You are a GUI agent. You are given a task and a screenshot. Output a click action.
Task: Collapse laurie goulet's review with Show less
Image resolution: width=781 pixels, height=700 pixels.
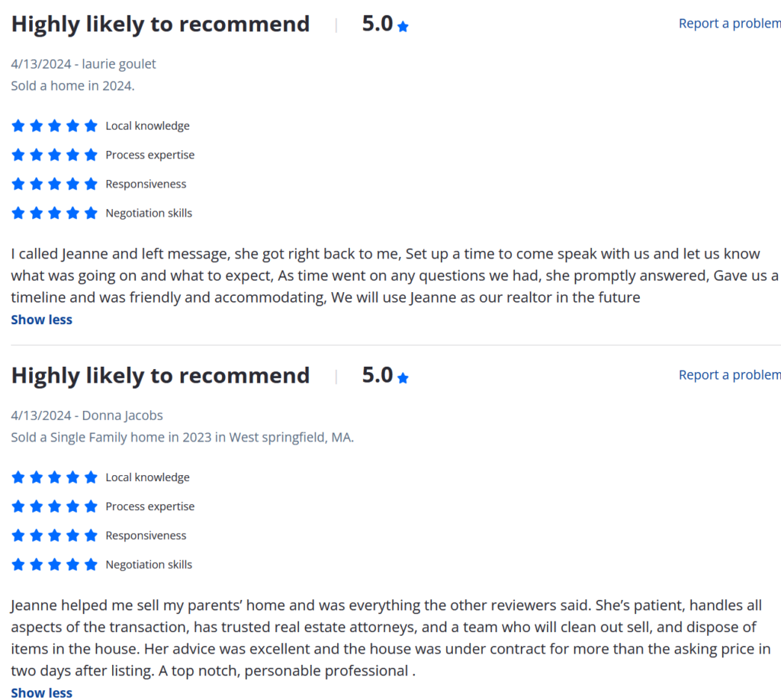coord(42,319)
